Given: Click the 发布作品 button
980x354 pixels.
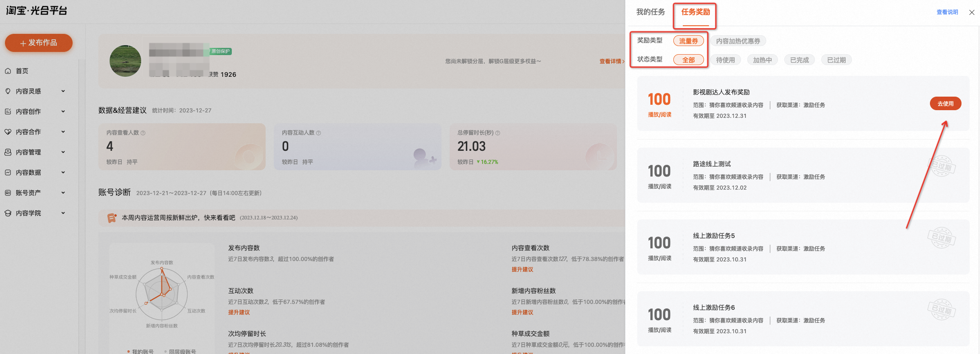Looking at the screenshot, I should click(39, 43).
